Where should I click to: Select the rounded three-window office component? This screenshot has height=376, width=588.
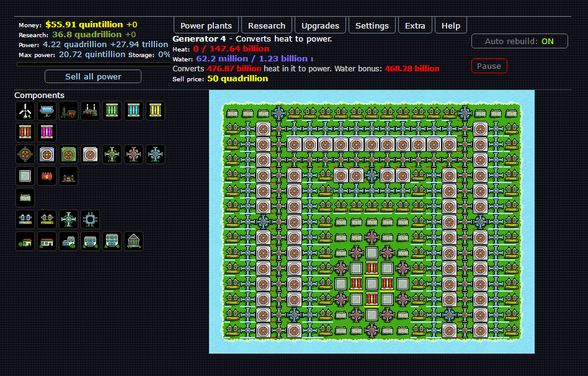coord(91,241)
